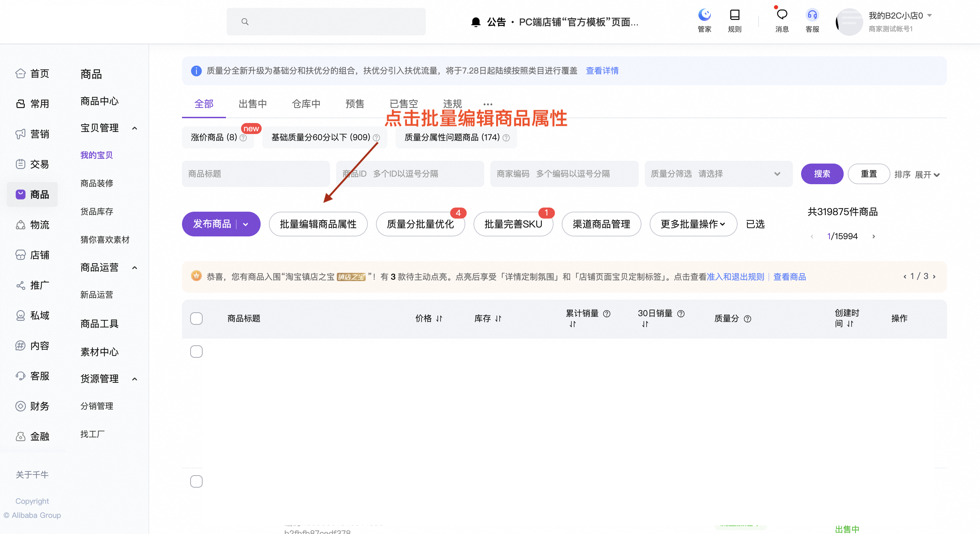Go to 首页 home in sidebar
Viewport: 980px width, 534px height.
(x=32, y=74)
